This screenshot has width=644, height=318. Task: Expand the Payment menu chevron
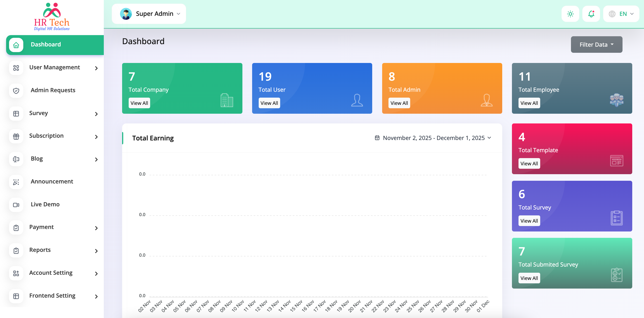pos(96,228)
